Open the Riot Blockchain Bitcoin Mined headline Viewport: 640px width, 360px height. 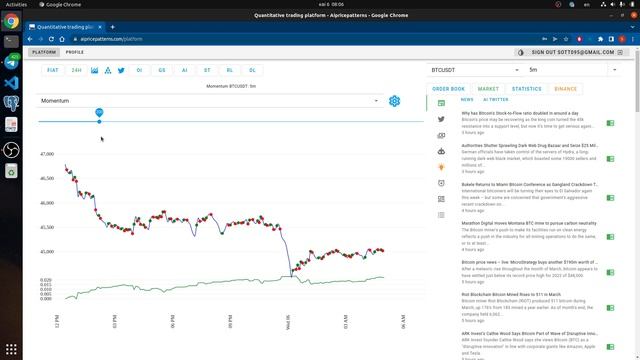[x=511, y=294]
